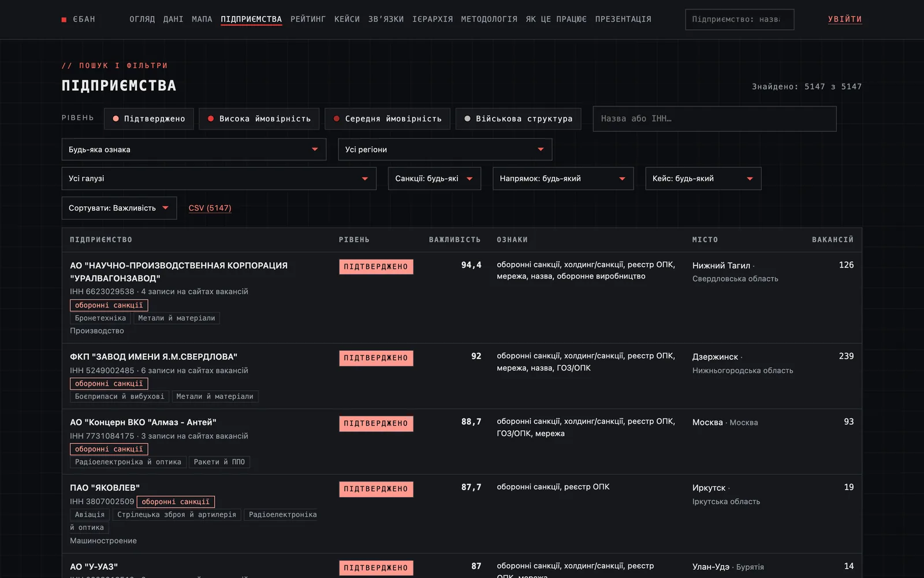Open the Презентація menu item
924x578 pixels.
[623, 19]
